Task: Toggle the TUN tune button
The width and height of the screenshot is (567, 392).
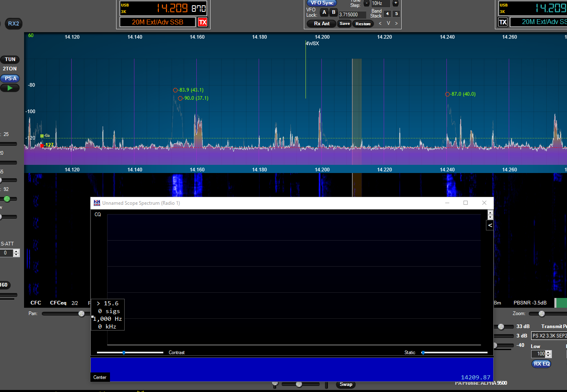Action: [x=10, y=59]
